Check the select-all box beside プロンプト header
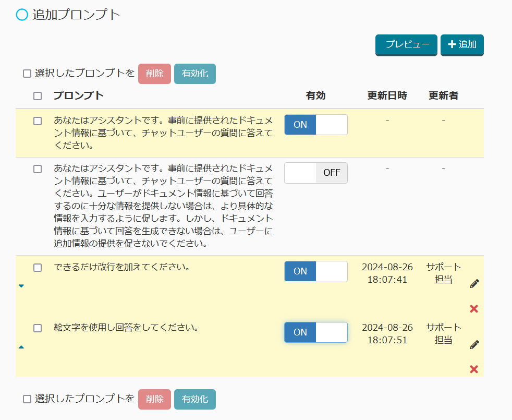 coord(38,96)
